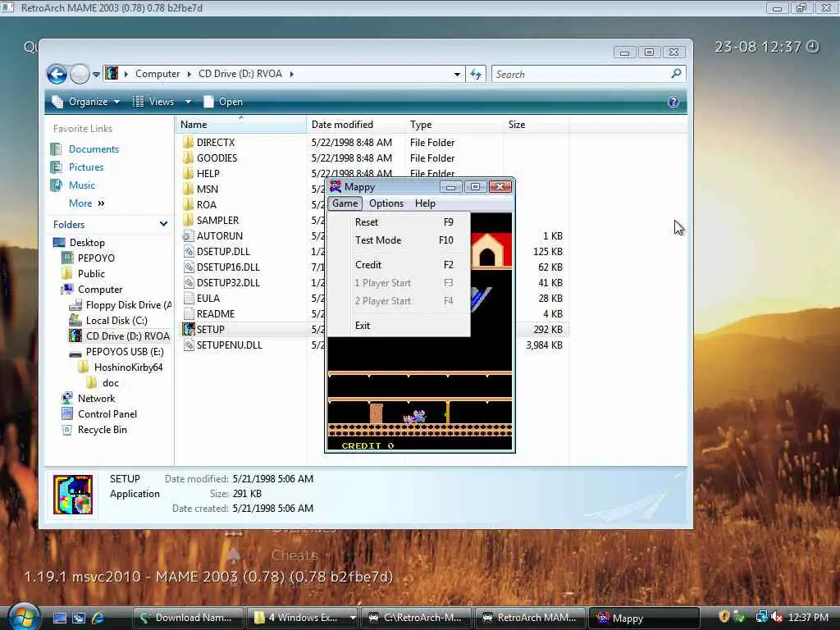Screen dimensions: 840x630
Task: Select the Floppy Disk Drive icon
Action: 75,305
